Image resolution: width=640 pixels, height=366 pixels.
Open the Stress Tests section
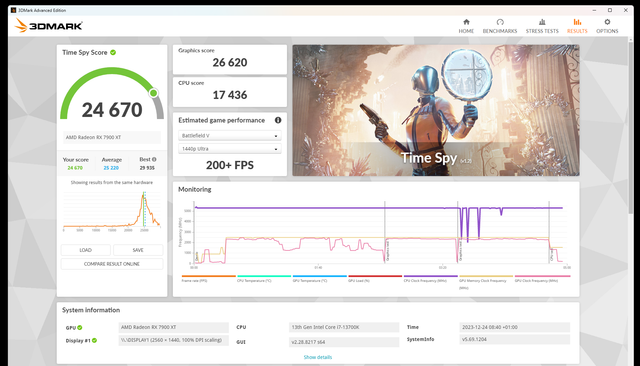coord(542,26)
